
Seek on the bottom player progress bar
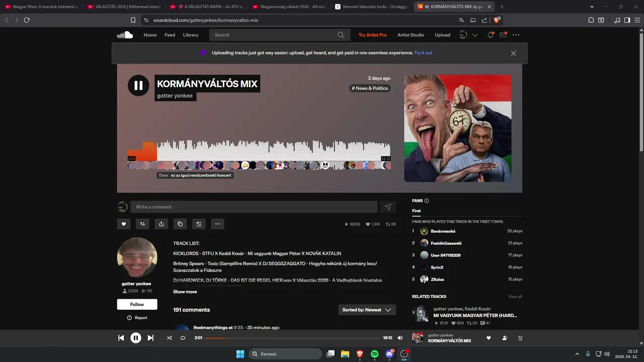pos(292,338)
